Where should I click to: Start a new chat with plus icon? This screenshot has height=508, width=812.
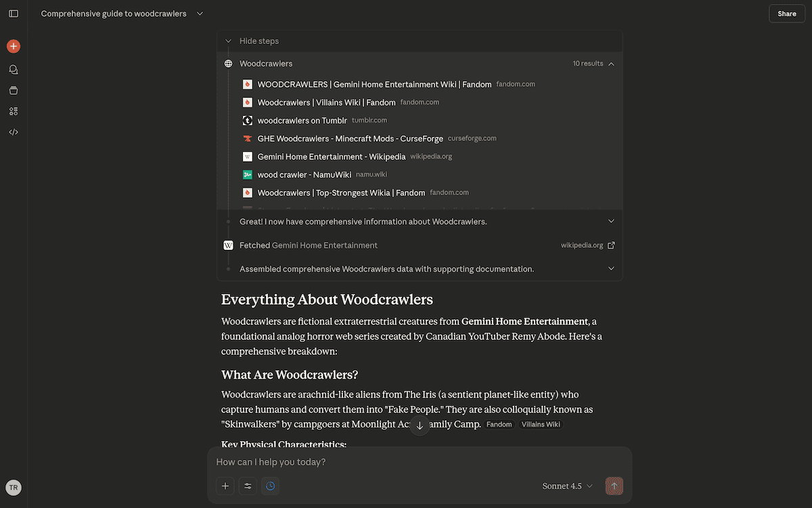click(x=14, y=46)
